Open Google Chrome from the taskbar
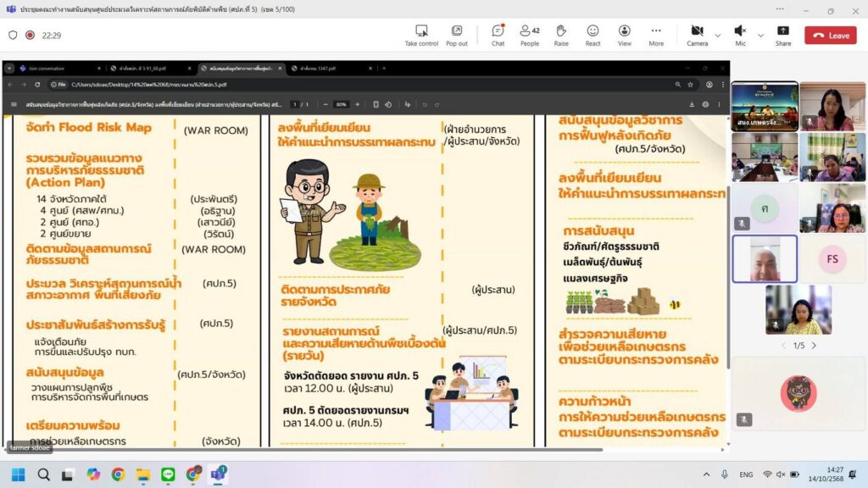Screen dimensions: 868x488 118,474
